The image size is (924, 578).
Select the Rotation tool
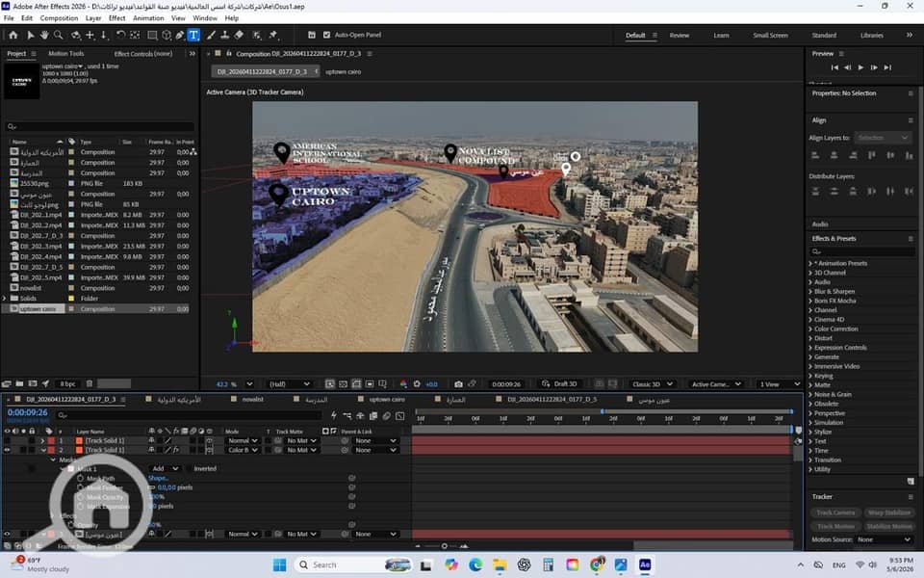(x=120, y=36)
